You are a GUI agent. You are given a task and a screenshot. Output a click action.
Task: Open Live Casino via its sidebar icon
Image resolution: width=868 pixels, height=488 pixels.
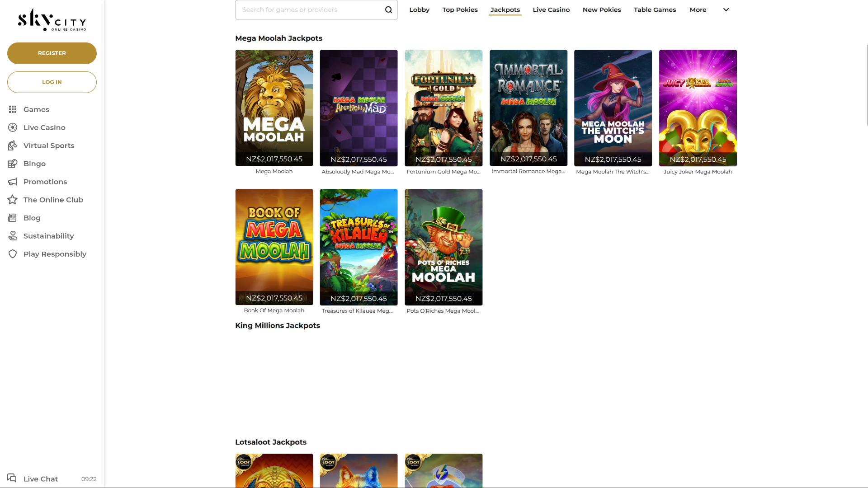pyautogui.click(x=12, y=127)
